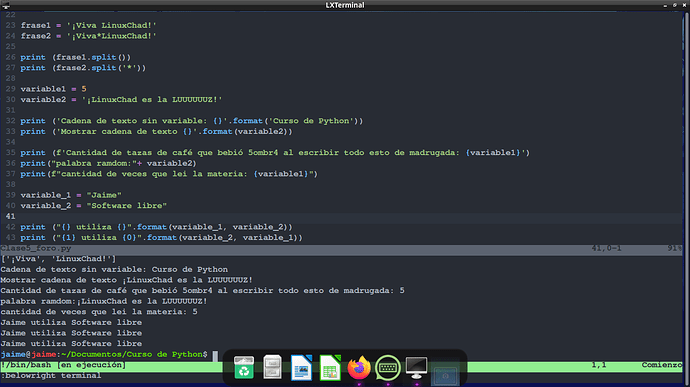Click the LXTerminal window menu icon
Image resolution: width=690 pixels, height=387 pixels.
click(x=6, y=5)
